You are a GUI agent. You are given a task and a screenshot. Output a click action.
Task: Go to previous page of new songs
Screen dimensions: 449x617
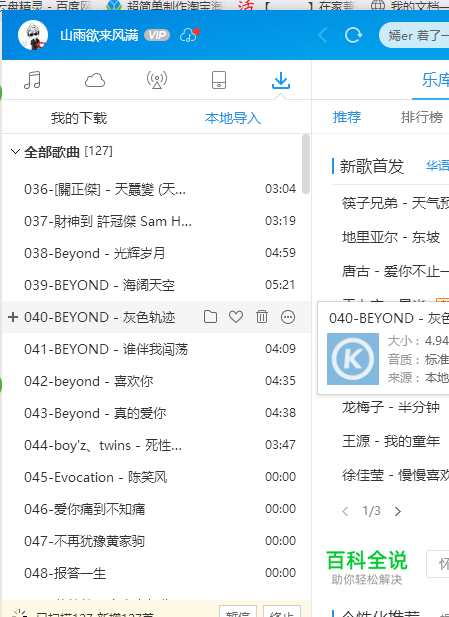(346, 511)
